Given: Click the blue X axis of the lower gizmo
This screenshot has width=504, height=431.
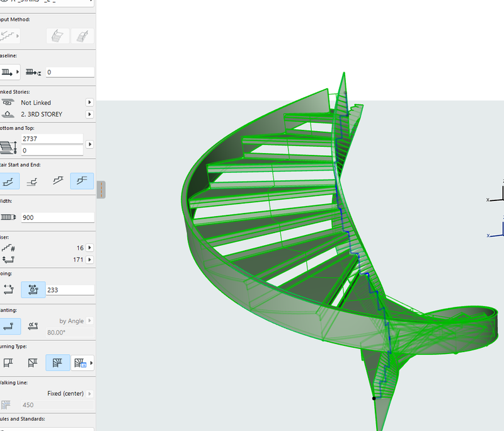Looking at the screenshot, I should tap(495, 236).
